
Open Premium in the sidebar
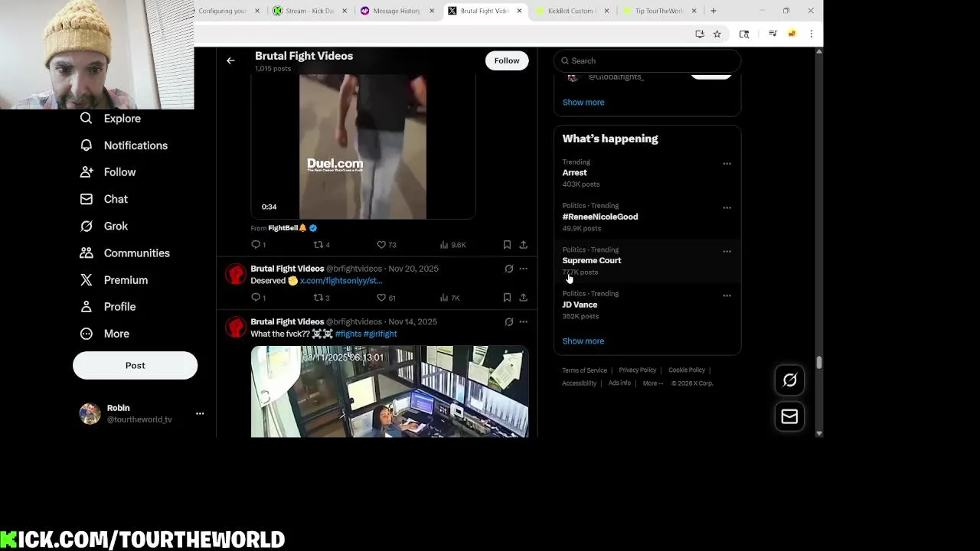[114, 280]
